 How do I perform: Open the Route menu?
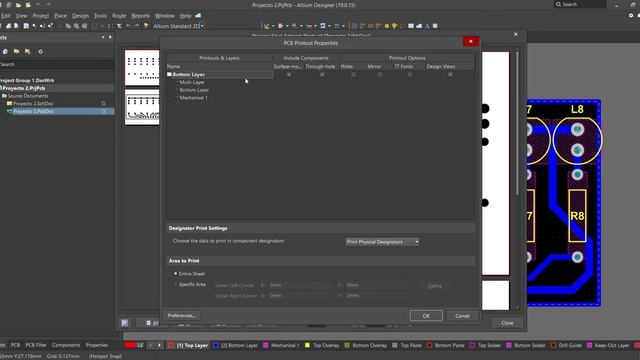(x=119, y=16)
